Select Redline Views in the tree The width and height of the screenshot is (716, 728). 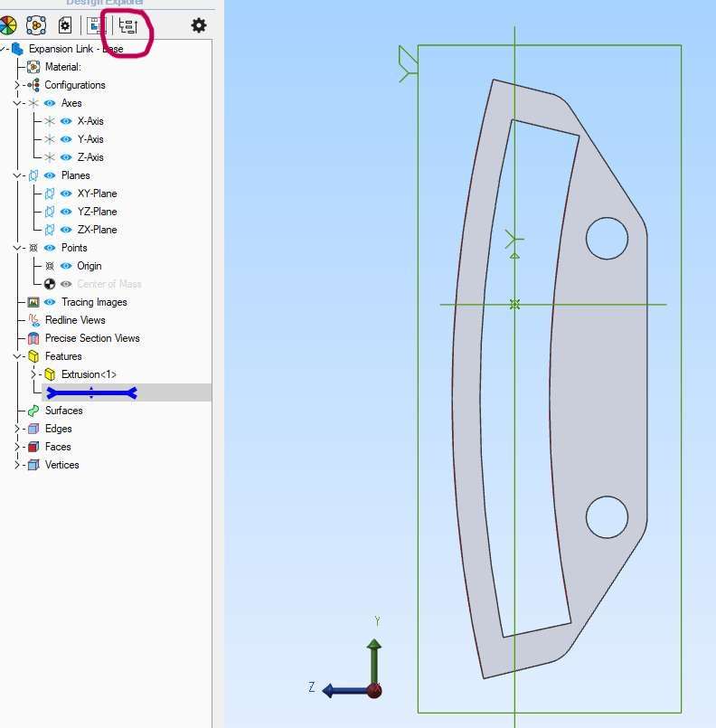[x=75, y=320]
